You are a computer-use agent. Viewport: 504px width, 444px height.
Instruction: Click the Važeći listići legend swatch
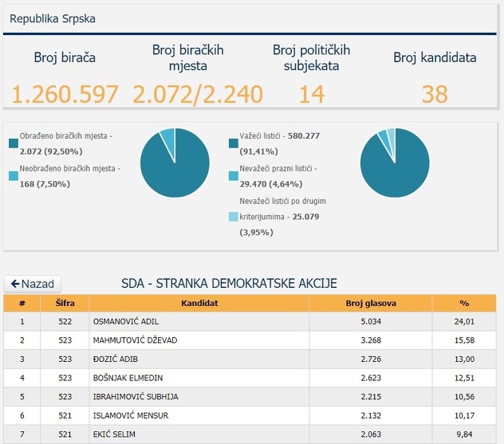tap(233, 143)
